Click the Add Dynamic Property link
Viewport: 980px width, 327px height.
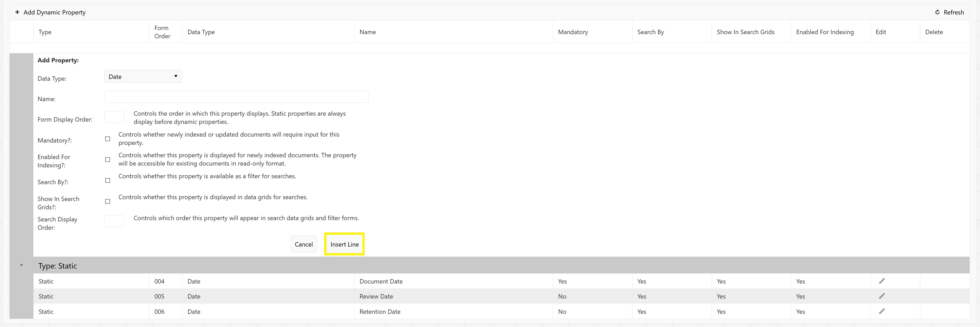tap(54, 12)
